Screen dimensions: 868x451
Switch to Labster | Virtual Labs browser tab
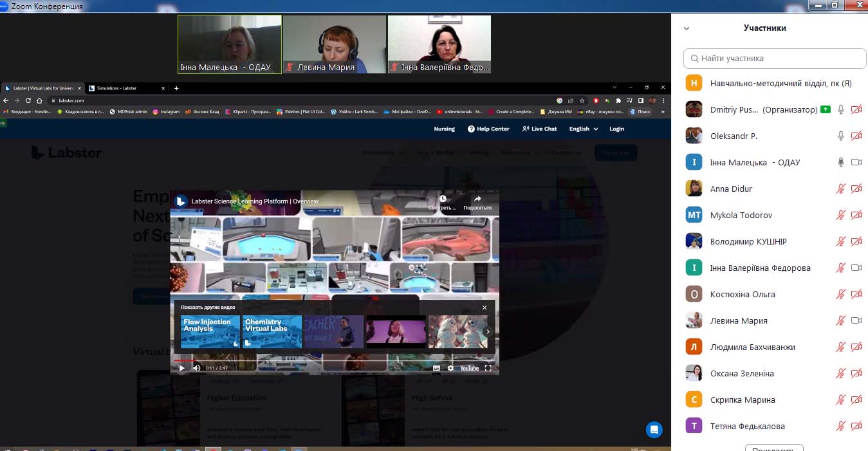pyautogui.click(x=42, y=88)
